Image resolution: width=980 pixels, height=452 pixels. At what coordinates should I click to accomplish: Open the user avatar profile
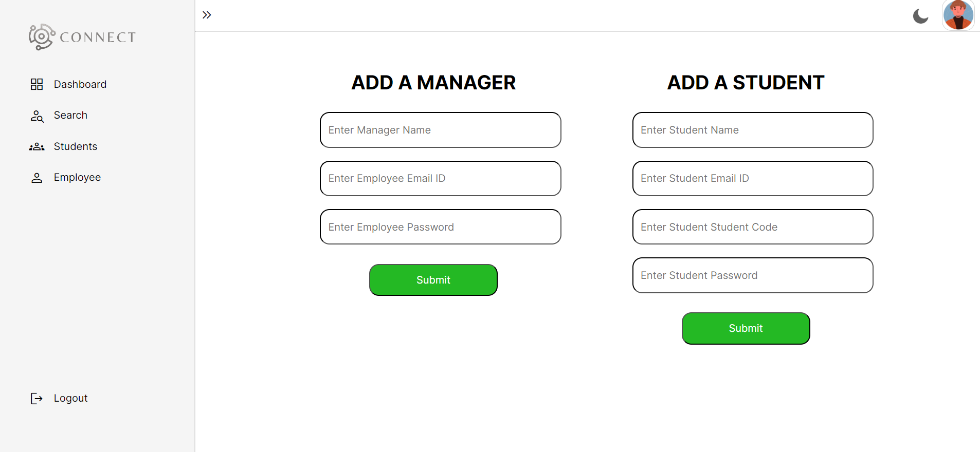pos(958,15)
